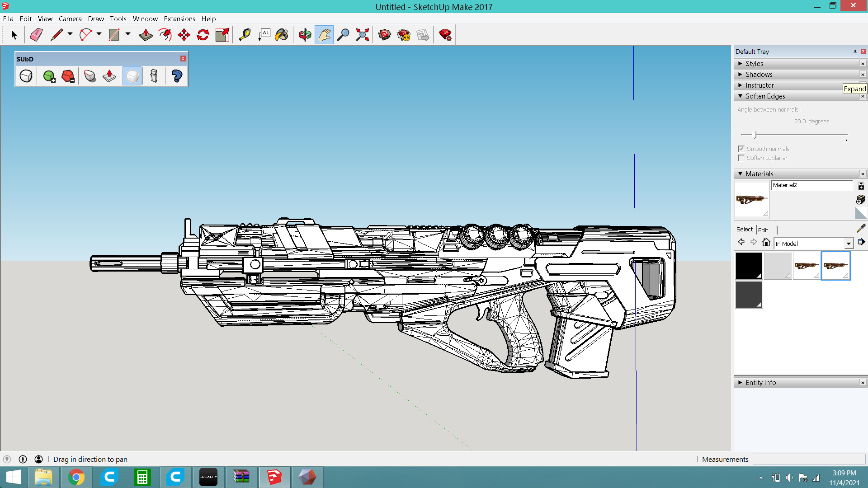Click the Measurements input box
Viewport: 868px width, 488px height.
(x=808, y=460)
